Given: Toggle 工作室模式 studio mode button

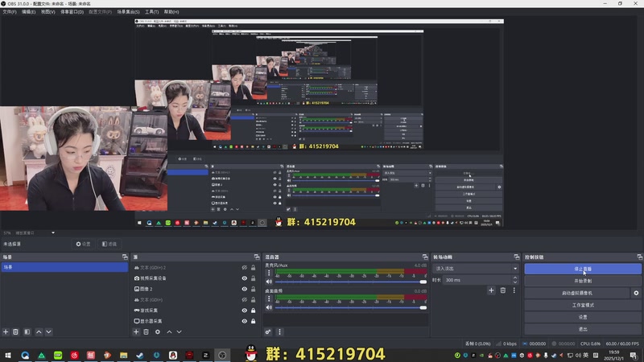Looking at the screenshot, I should pyautogui.click(x=583, y=305).
